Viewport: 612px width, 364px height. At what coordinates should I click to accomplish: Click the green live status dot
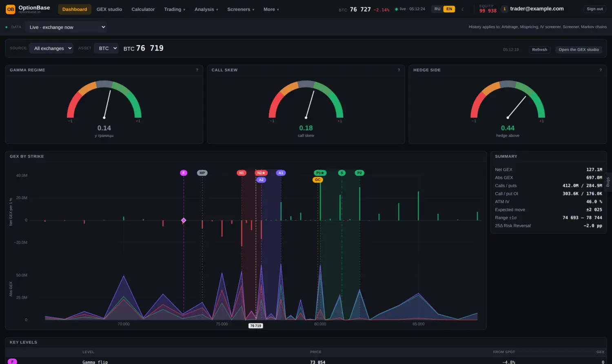397,9
